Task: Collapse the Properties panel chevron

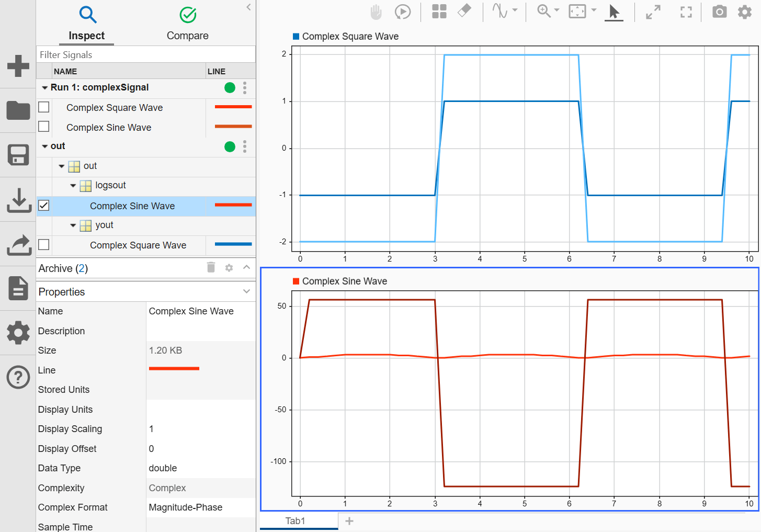Action: point(247,291)
